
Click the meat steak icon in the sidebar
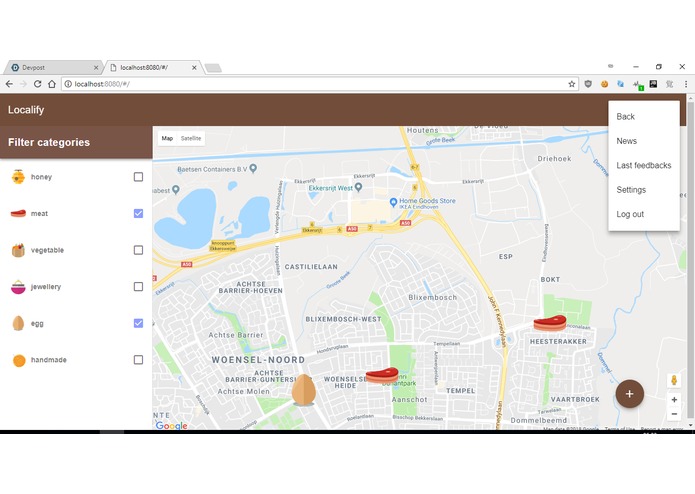coord(18,214)
